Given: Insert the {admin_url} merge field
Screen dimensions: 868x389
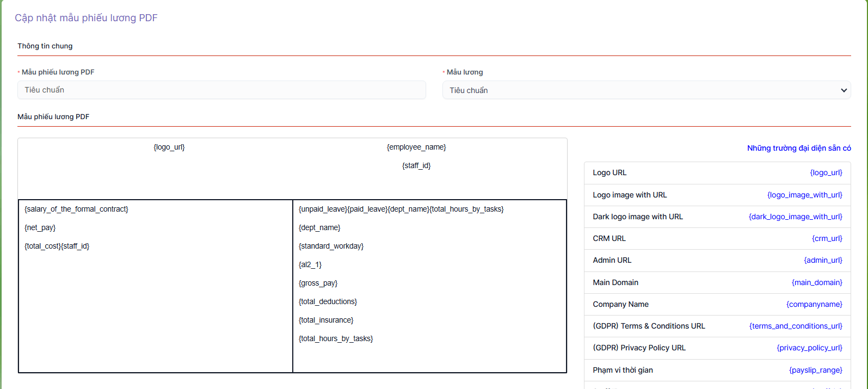Looking at the screenshot, I should 823,260.
